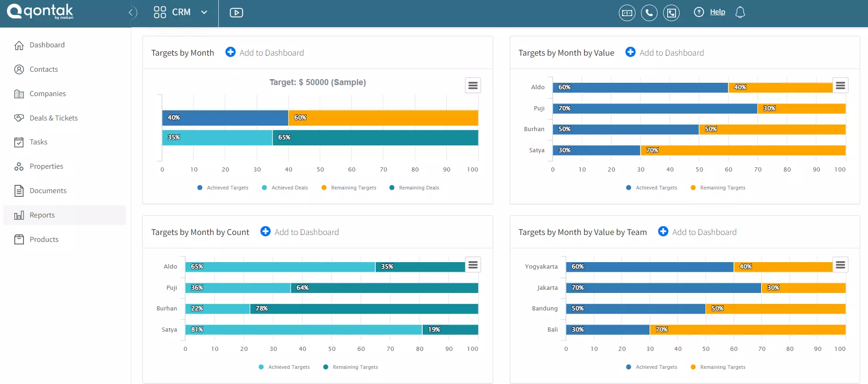The height and width of the screenshot is (384, 868).
Task: Open notifications bell
Action: pos(740,12)
